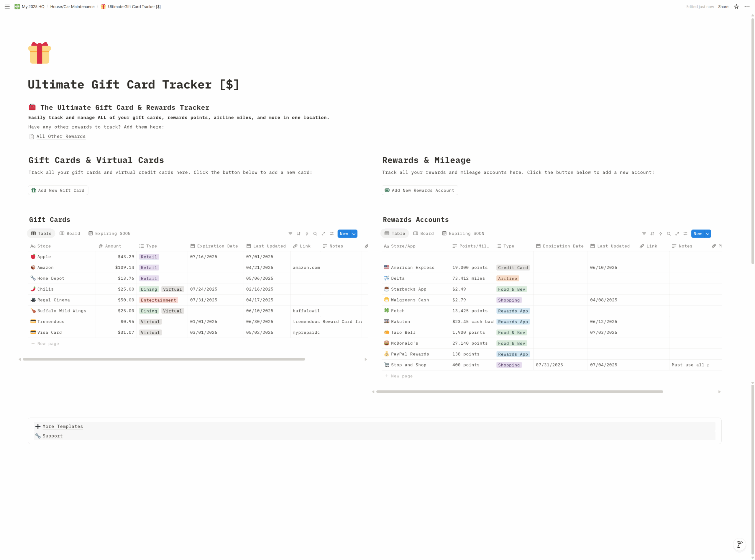755x560 pixels.
Task: Expand Rewards Accounts database to full page
Action: click(677, 234)
